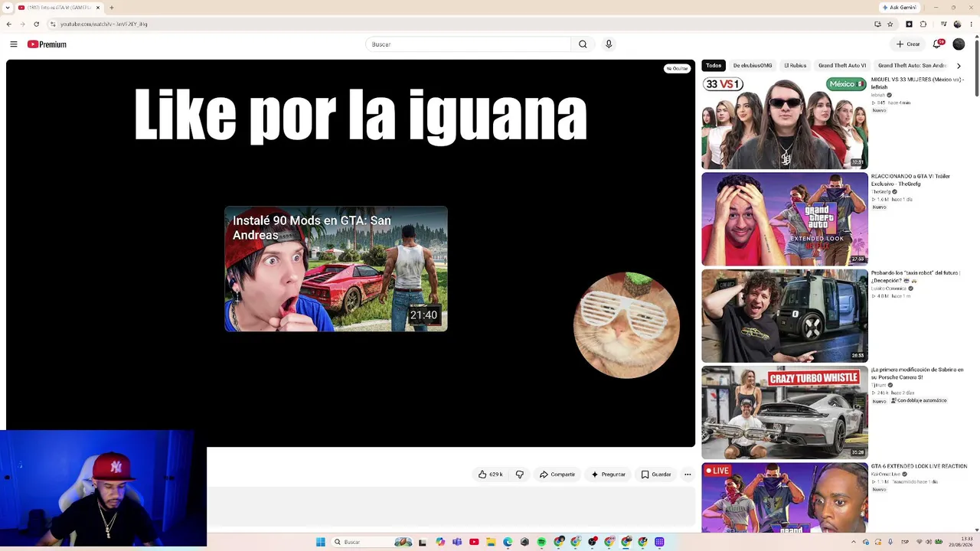Open the 'taxis robot del futuro' video title
This screenshot has height=551, width=980.
(915, 276)
